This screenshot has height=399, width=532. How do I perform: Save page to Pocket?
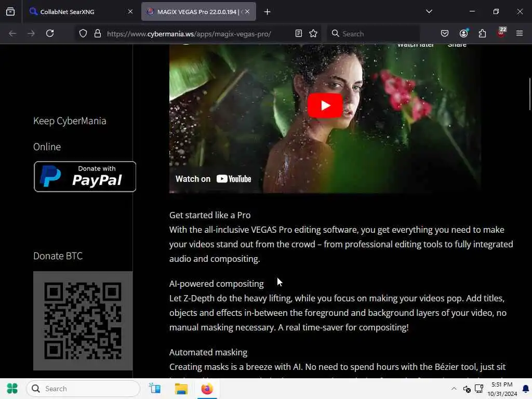(445, 34)
